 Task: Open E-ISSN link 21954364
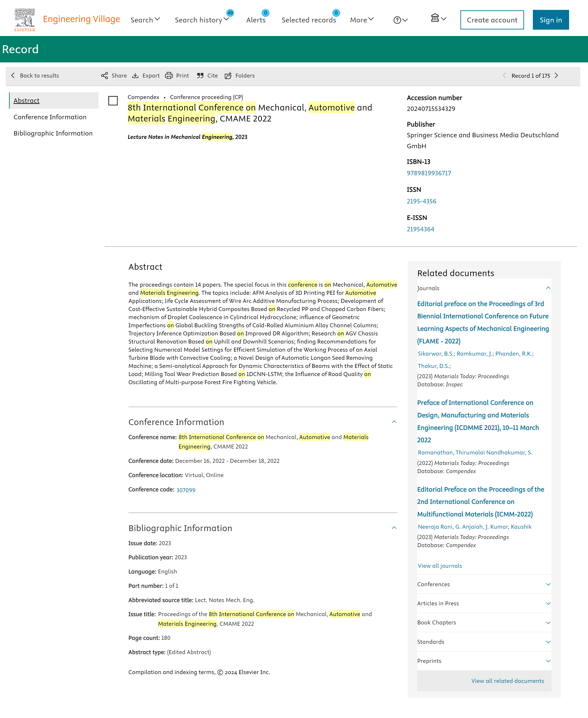tap(420, 229)
